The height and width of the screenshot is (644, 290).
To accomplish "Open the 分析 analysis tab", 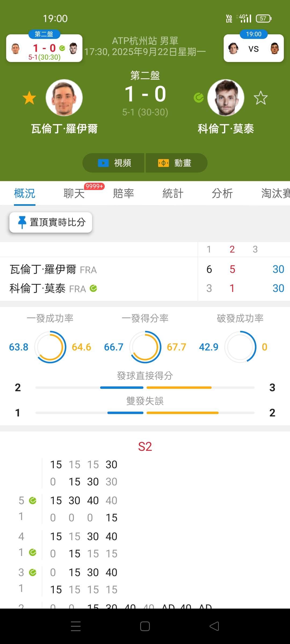I will click(x=222, y=193).
